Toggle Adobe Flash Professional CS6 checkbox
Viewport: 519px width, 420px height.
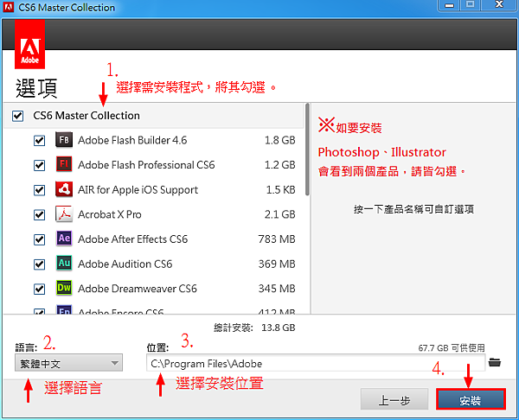tap(40, 165)
